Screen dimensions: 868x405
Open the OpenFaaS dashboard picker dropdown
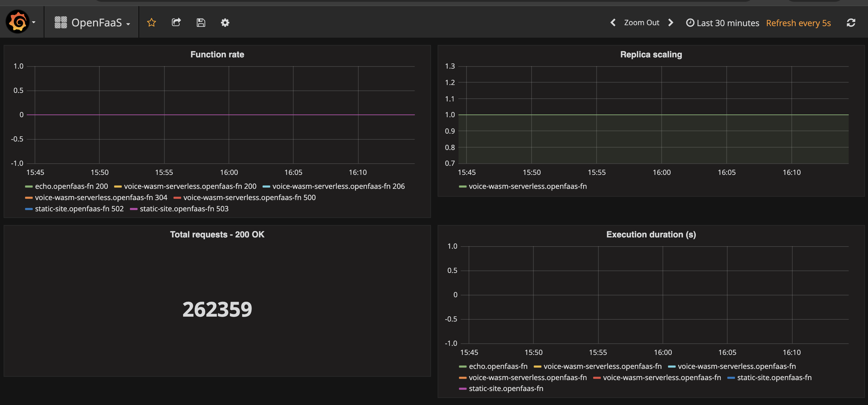point(92,22)
